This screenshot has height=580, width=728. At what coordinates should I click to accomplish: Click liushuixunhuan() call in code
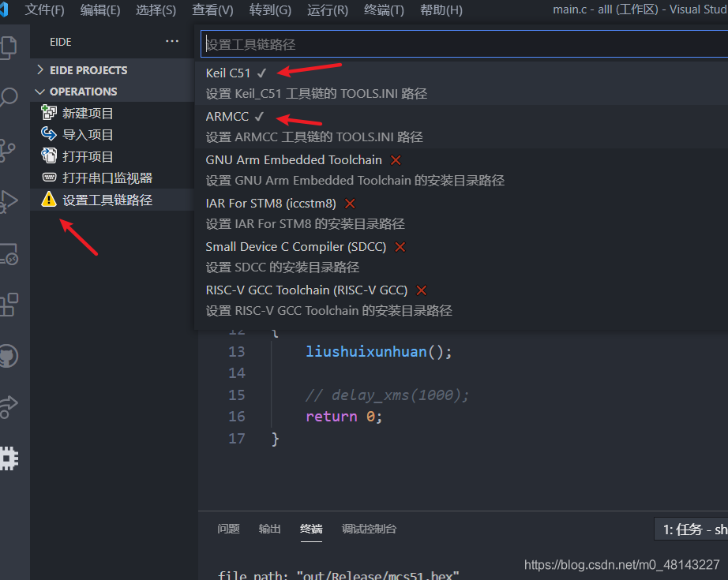pos(378,352)
